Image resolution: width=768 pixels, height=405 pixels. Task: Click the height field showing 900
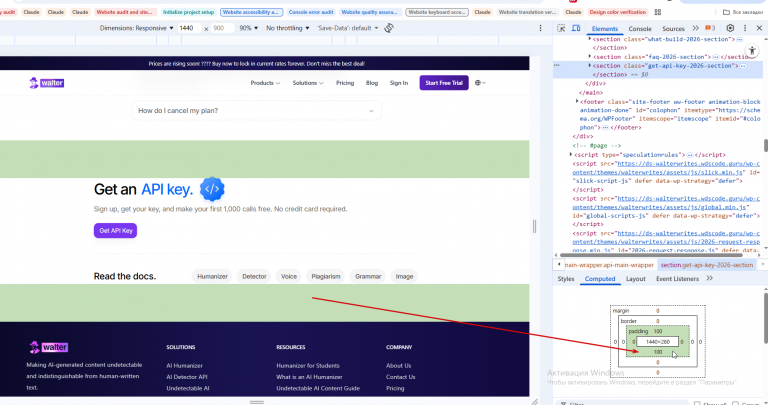click(x=222, y=28)
